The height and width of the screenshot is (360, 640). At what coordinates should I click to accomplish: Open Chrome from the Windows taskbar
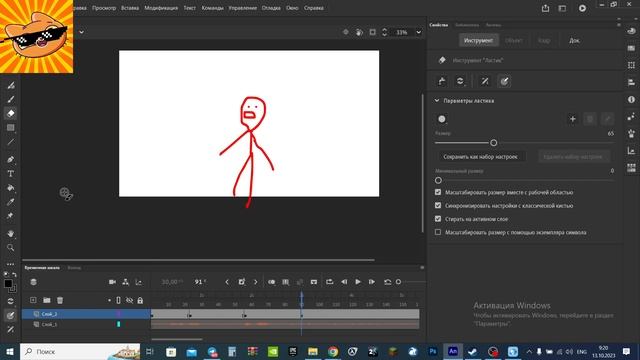(333, 351)
